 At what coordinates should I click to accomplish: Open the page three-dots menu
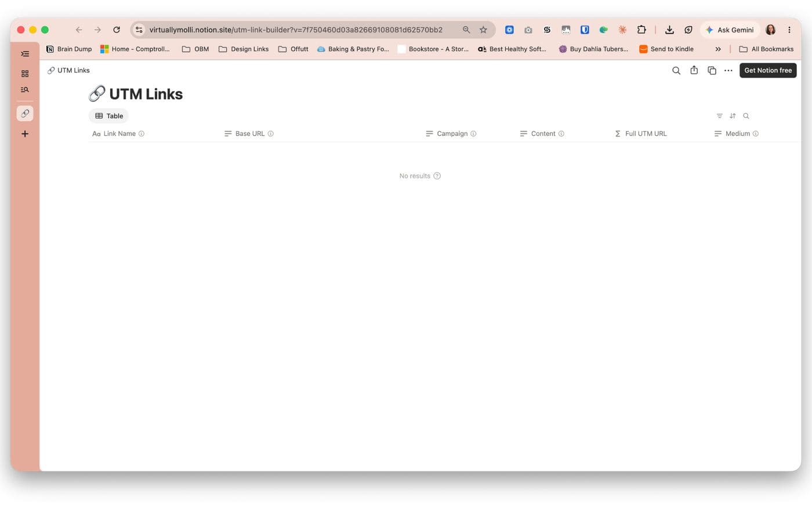click(728, 71)
